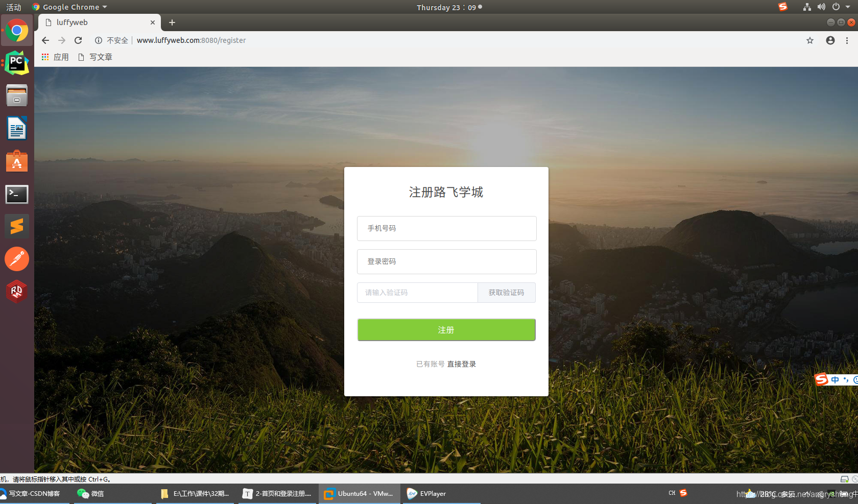Open the Chrome three-dot menu
Screen dimensions: 858x504
click(847, 40)
